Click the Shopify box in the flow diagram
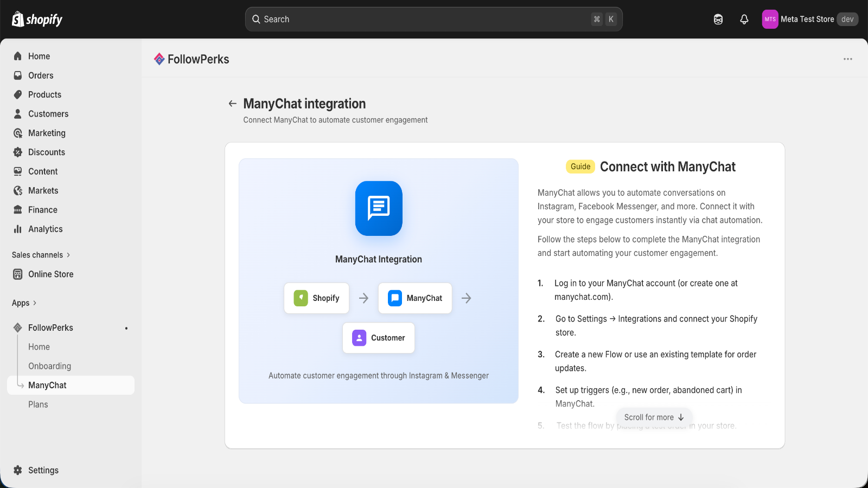 pos(317,298)
